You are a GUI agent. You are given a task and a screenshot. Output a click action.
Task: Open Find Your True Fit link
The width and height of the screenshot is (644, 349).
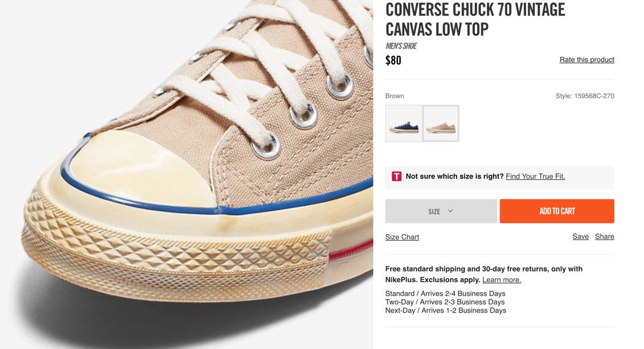click(535, 176)
